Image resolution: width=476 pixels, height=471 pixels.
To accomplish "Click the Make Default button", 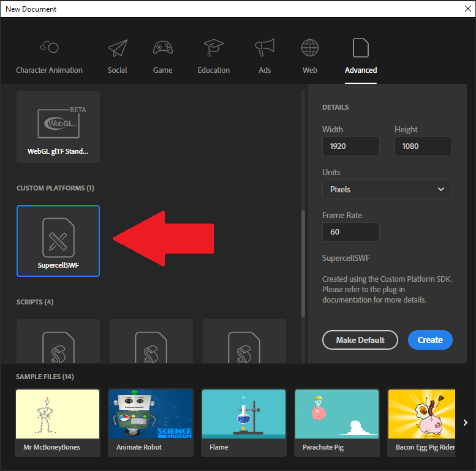I will click(360, 340).
